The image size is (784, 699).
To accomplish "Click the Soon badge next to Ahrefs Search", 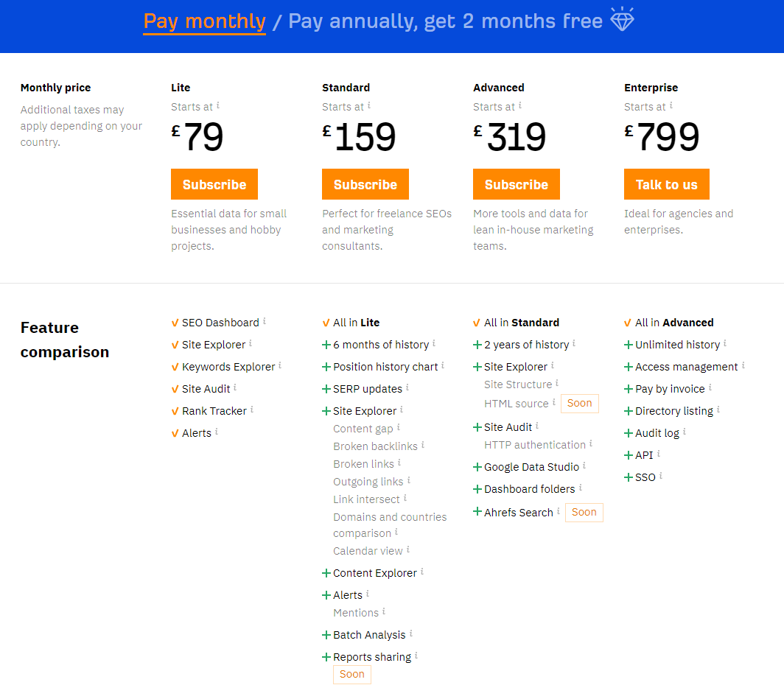I will coord(584,512).
